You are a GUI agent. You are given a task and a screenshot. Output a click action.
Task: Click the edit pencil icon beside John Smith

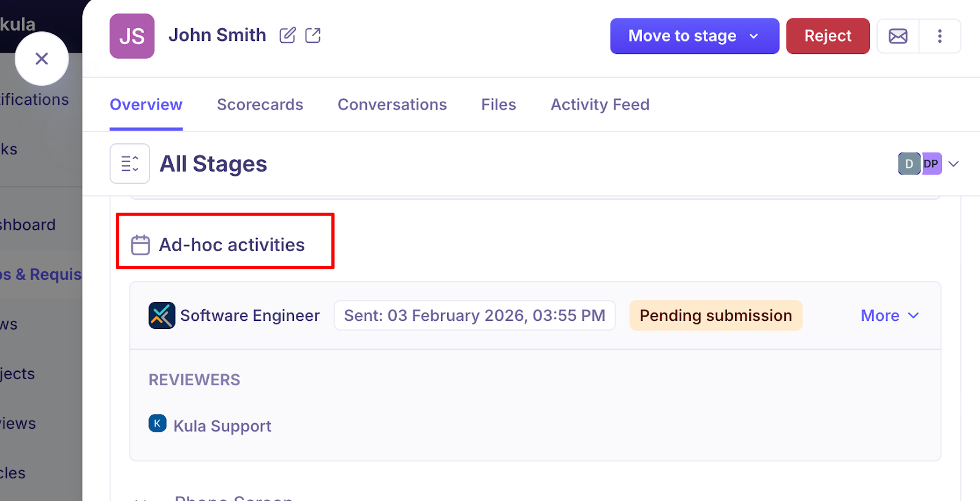click(x=287, y=36)
